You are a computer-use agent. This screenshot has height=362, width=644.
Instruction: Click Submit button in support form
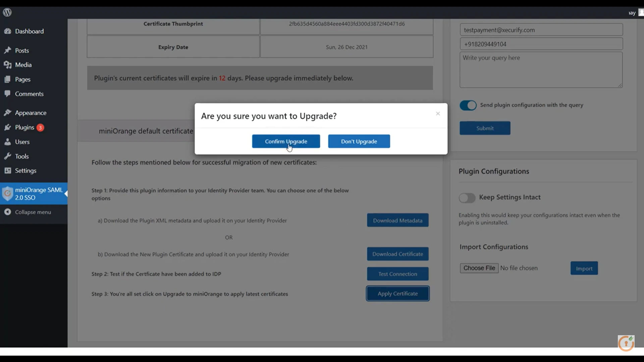(x=485, y=128)
